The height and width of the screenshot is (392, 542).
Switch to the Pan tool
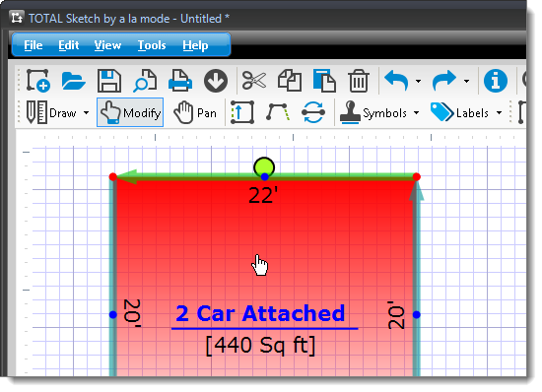[x=195, y=112]
